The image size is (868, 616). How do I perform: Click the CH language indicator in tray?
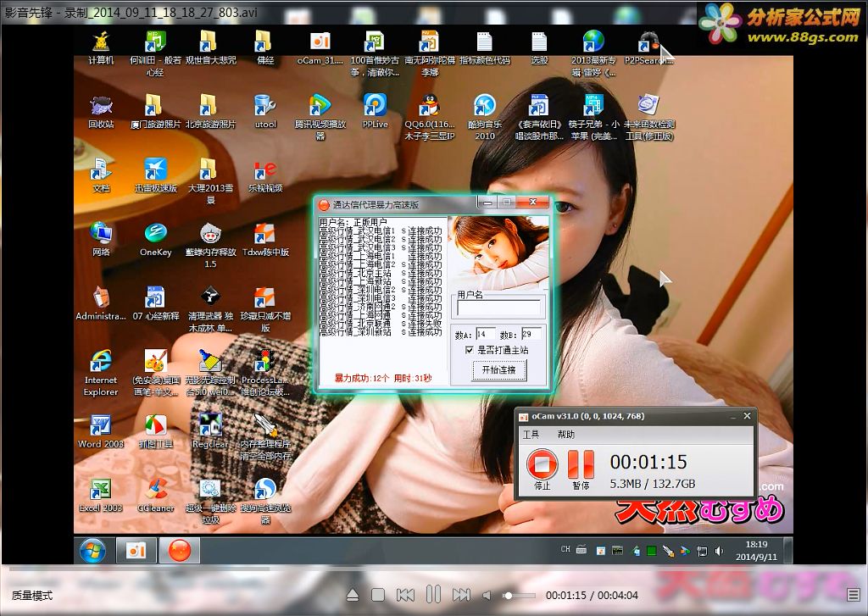(565, 550)
